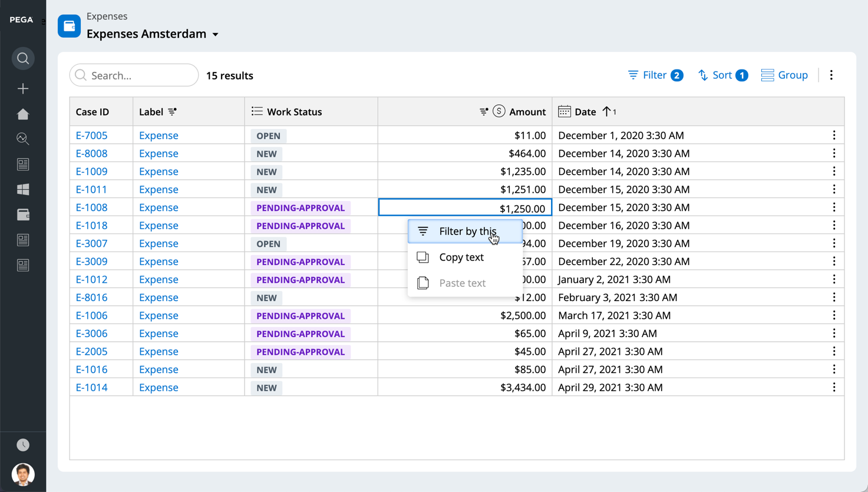Click inside the Search input field
Viewport: 868px width, 492px height.
[134, 75]
